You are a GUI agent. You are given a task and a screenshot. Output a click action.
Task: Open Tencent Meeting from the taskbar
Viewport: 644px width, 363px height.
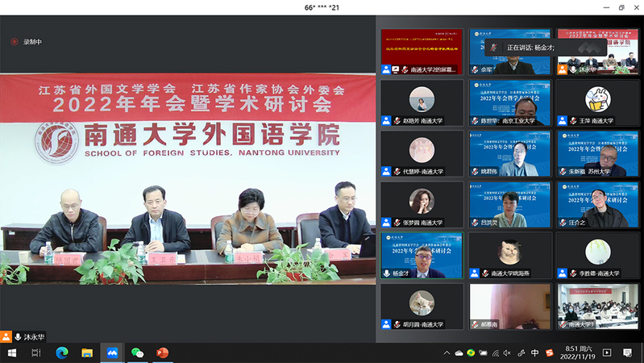coord(111,353)
